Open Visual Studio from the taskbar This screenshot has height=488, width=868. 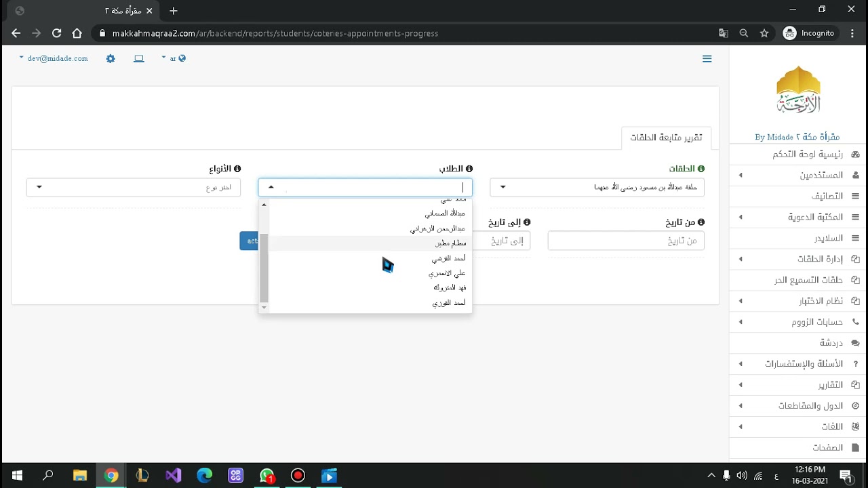pos(174,476)
